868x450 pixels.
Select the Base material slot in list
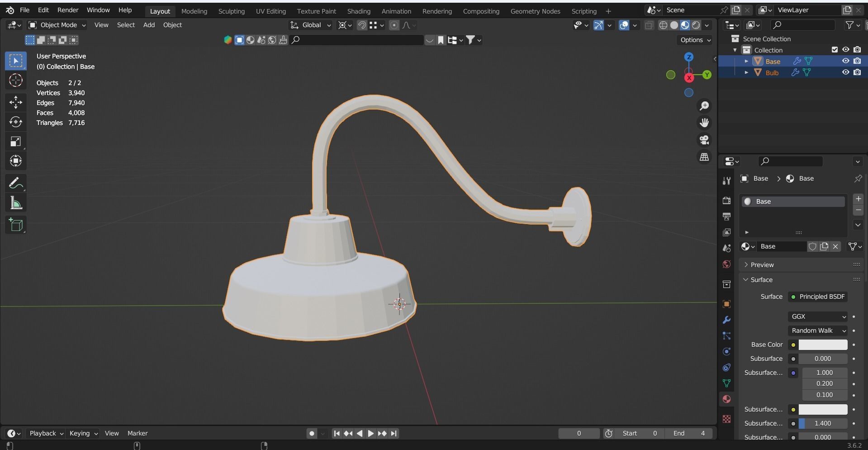point(793,202)
